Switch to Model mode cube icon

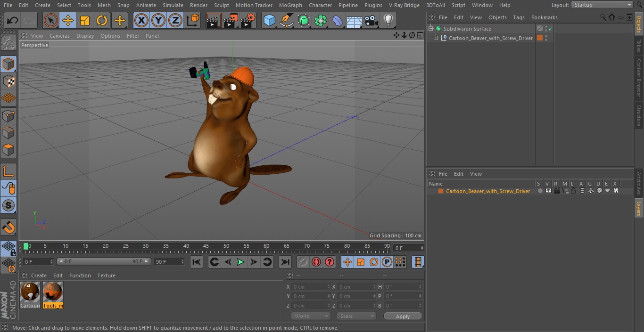(x=8, y=64)
